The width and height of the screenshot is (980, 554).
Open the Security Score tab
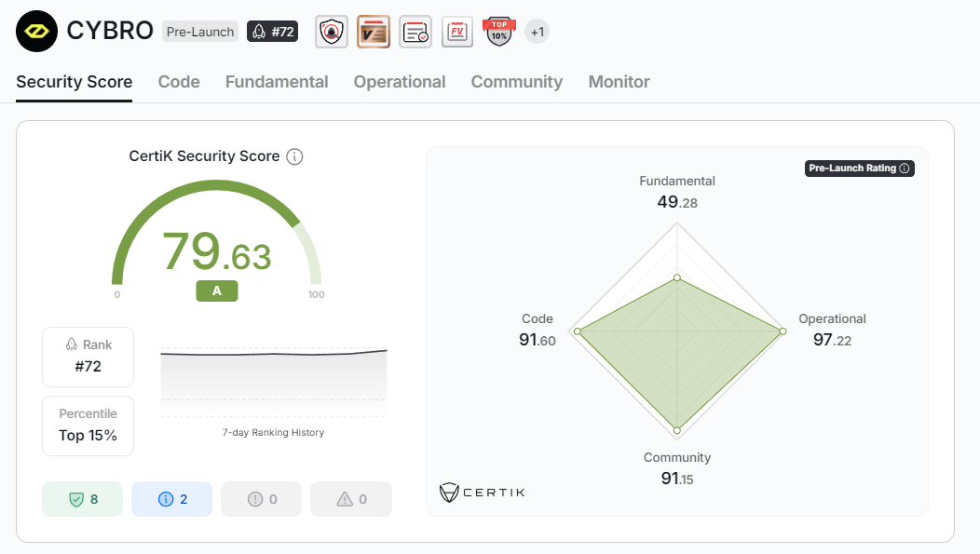click(75, 82)
